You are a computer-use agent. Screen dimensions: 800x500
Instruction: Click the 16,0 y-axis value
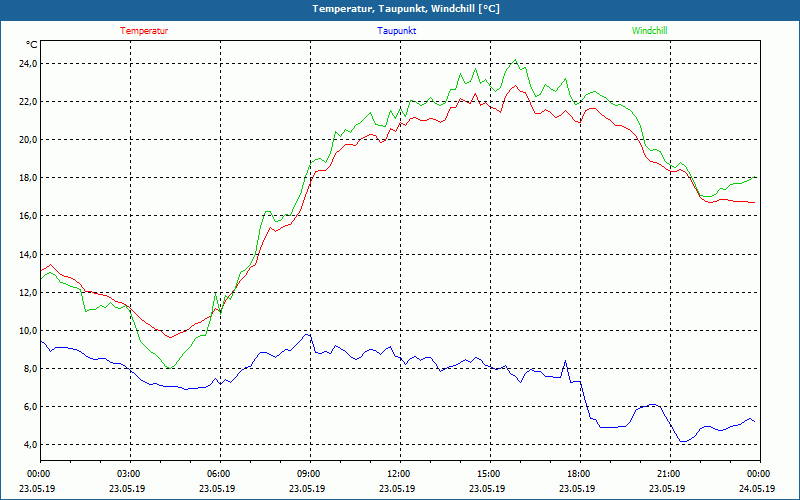point(28,216)
